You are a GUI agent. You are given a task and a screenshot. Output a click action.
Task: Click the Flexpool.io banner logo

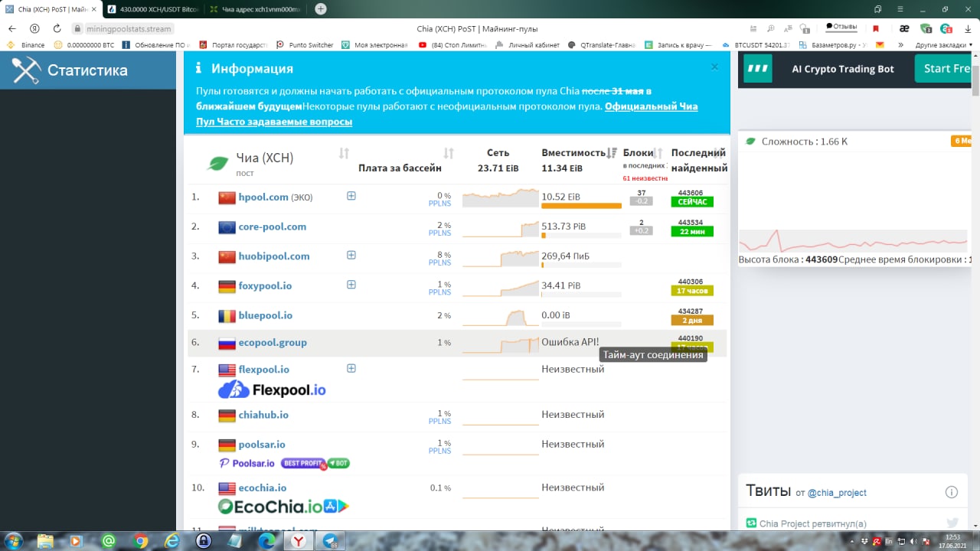[x=272, y=390]
